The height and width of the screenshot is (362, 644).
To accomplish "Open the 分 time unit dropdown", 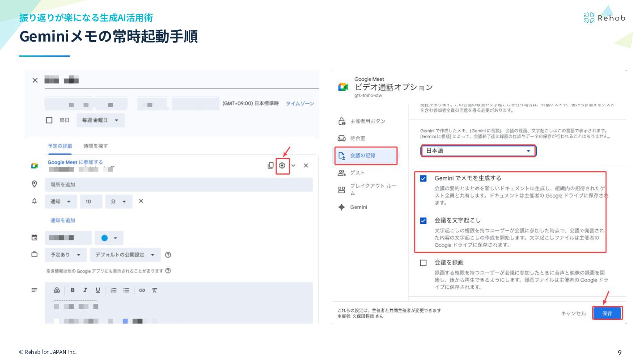I will (119, 202).
